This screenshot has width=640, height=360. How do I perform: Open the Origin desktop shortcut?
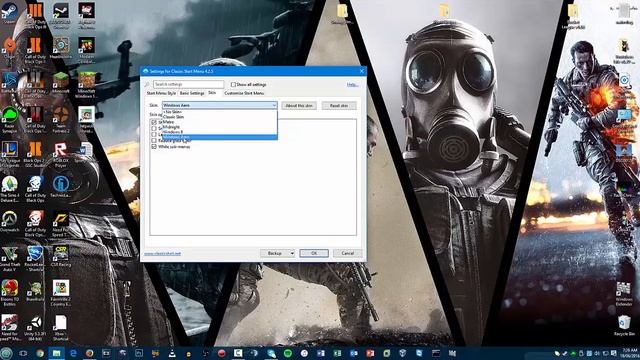pyautogui.click(x=9, y=48)
